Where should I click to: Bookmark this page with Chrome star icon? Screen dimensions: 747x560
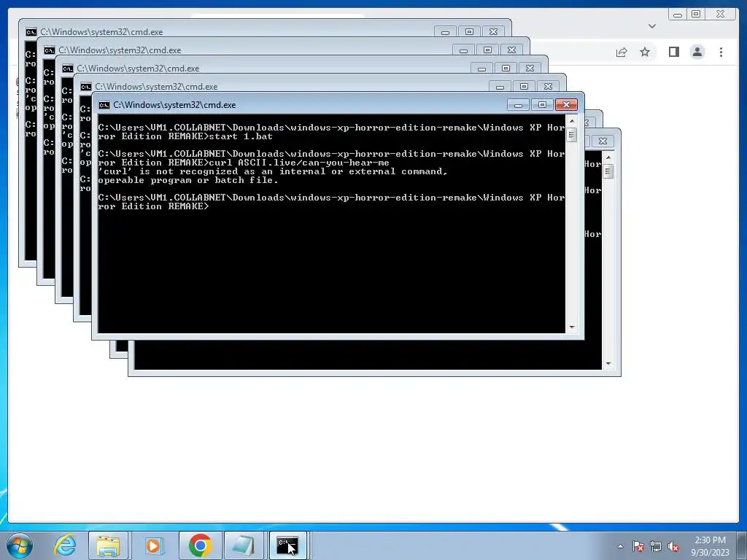pyautogui.click(x=645, y=52)
